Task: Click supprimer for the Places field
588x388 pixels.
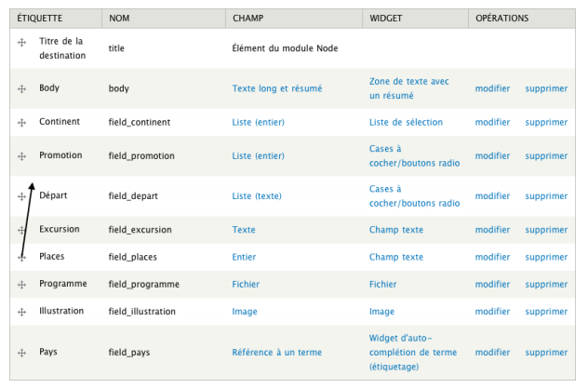Action: [546, 257]
